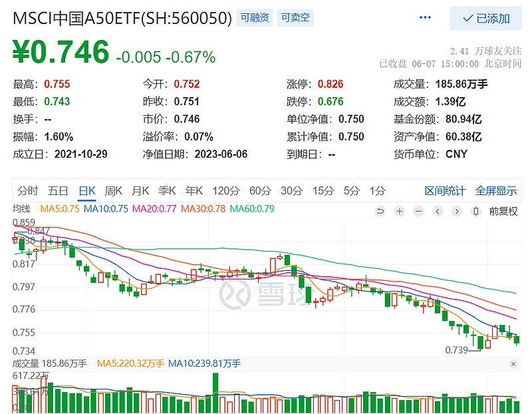Pan the chart right using the arrow icon

click(x=457, y=210)
